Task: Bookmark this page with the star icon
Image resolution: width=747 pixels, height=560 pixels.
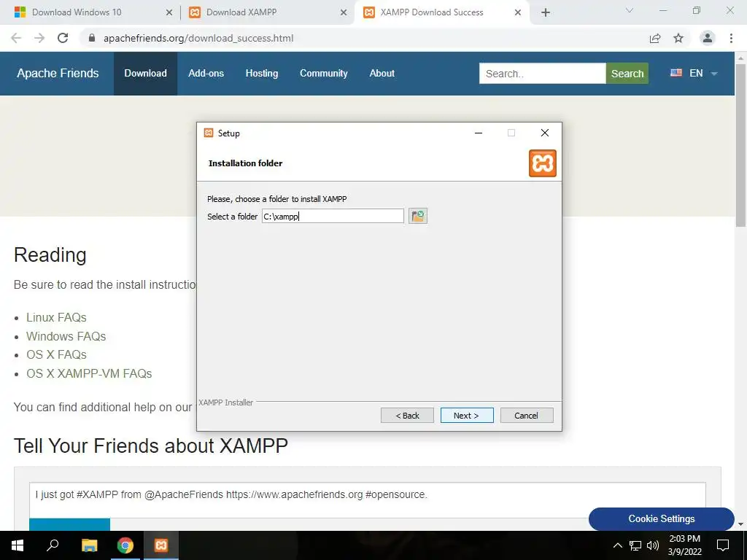Action: pyautogui.click(x=678, y=38)
